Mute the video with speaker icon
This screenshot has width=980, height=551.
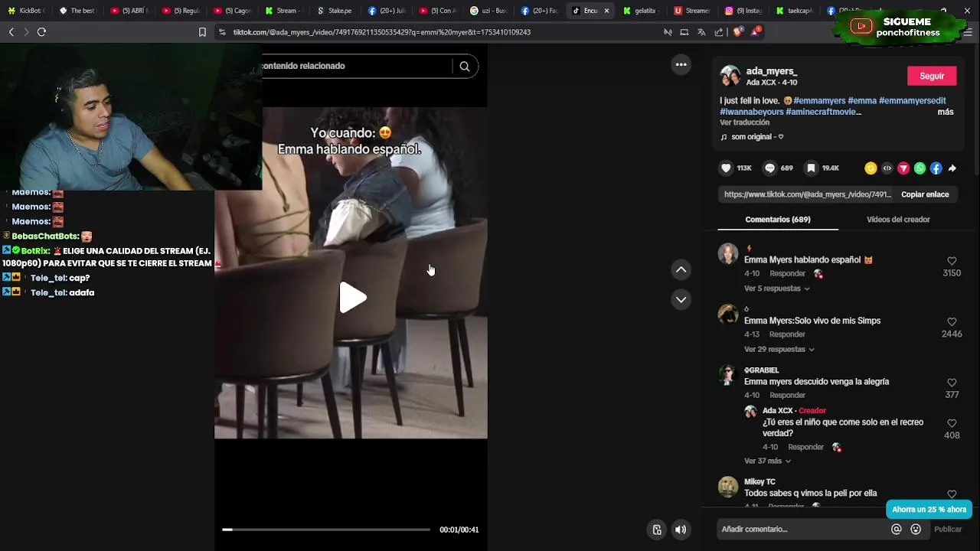pos(681,530)
